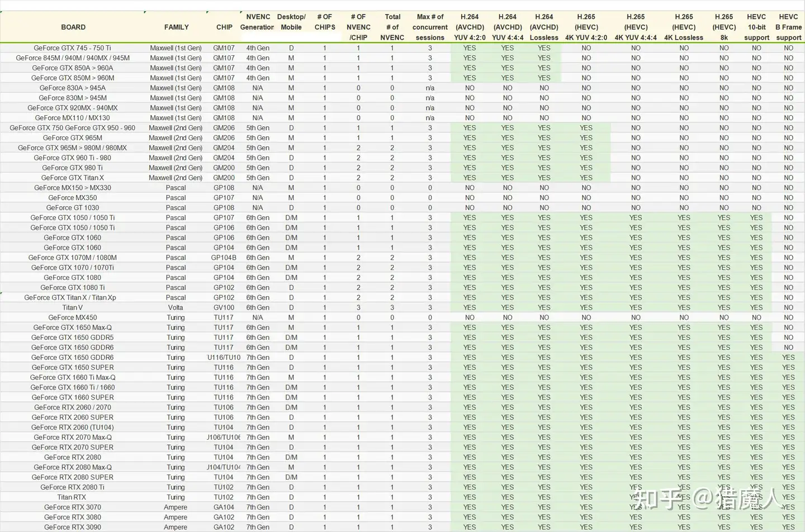Click the GV100 chip cell
Viewport: 805px width, 532px height.
pos(224,308)
